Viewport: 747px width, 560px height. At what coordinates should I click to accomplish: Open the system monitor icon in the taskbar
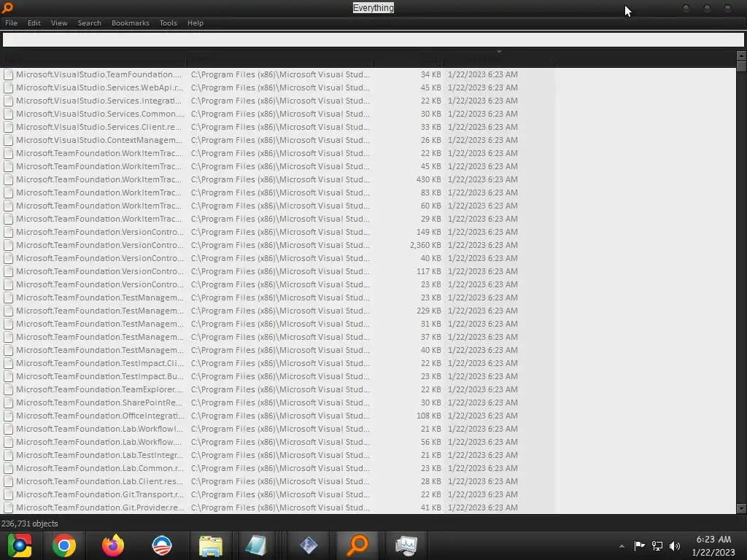tap(406, 545)
